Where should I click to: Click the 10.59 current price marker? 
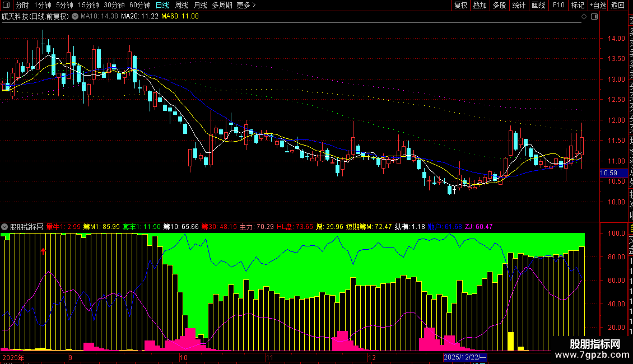tap(613, 173)
